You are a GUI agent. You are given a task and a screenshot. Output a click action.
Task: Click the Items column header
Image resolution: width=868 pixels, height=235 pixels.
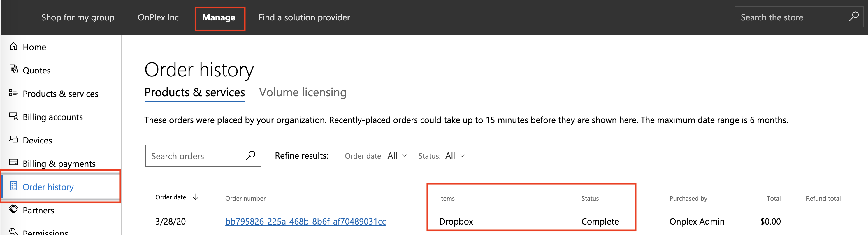pos(447,198)
